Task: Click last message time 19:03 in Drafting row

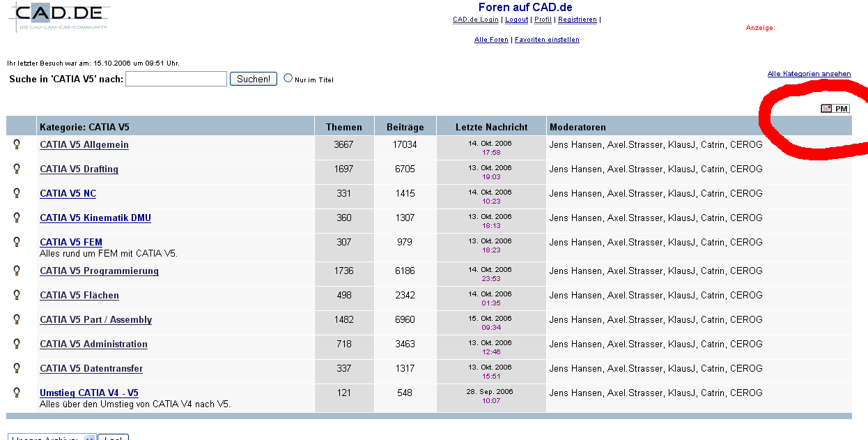Action: (x=492, y=176)
